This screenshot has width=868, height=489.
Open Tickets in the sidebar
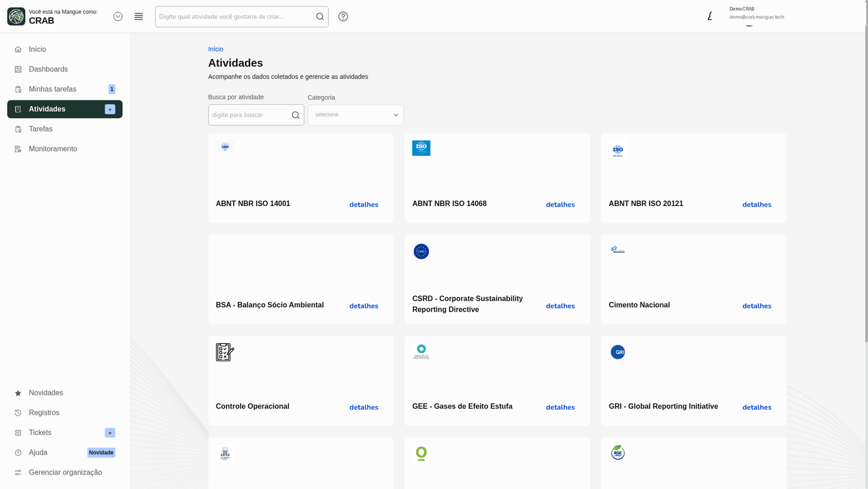pos(64,433)
